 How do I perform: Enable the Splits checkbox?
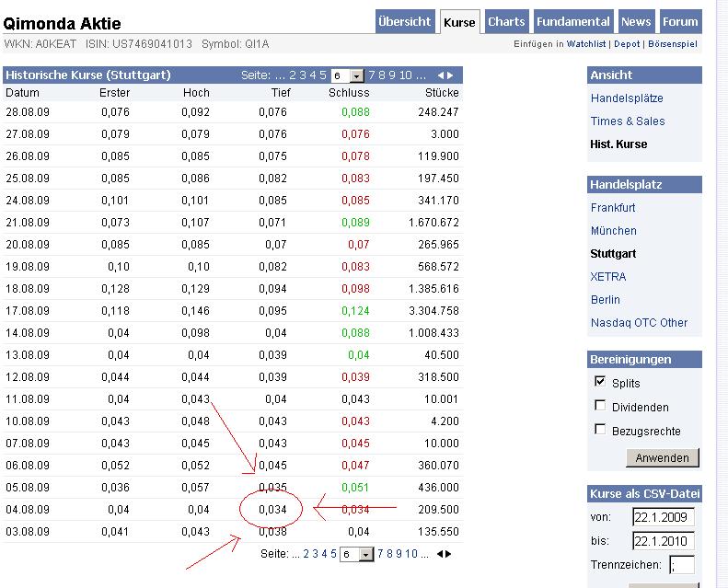pos(600,382)
